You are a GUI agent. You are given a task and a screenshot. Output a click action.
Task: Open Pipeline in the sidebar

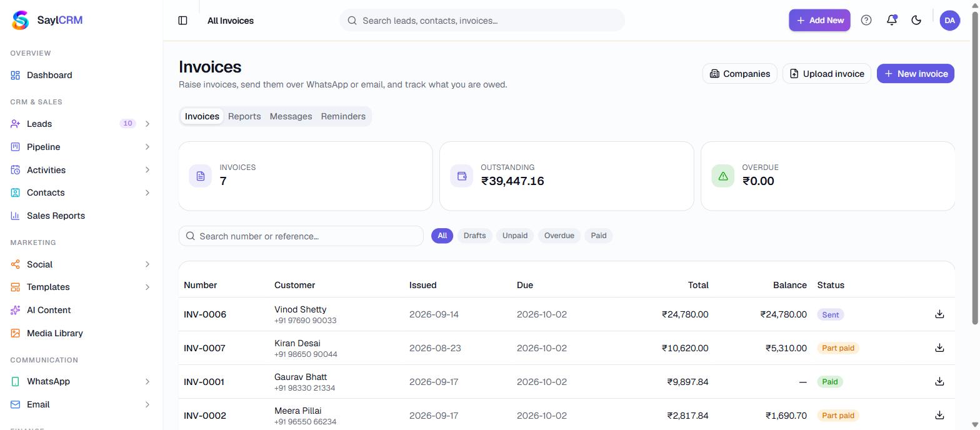tap(81, 147)
